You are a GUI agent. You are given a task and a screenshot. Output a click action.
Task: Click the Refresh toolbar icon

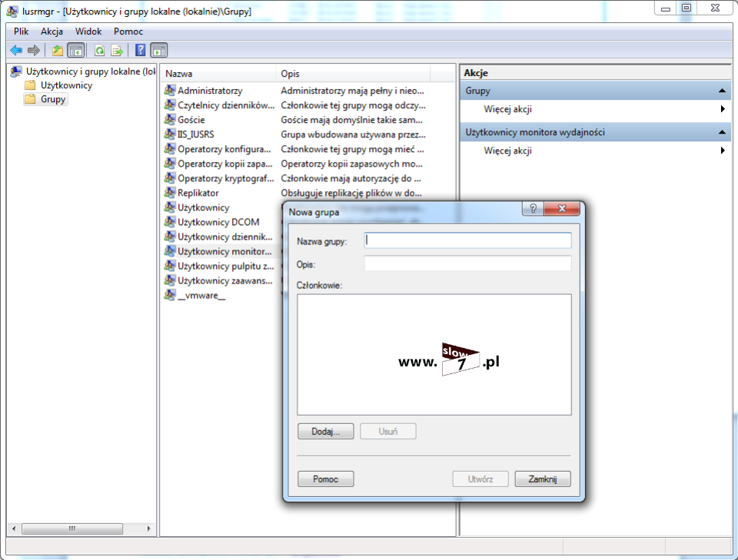tap(99, 50)
